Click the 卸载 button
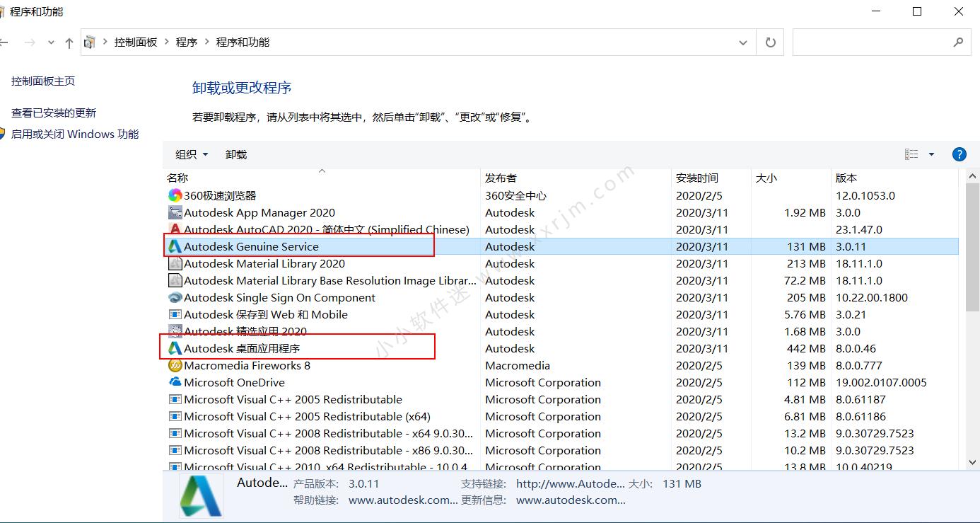980x523 pixels. tap(235, 154)
